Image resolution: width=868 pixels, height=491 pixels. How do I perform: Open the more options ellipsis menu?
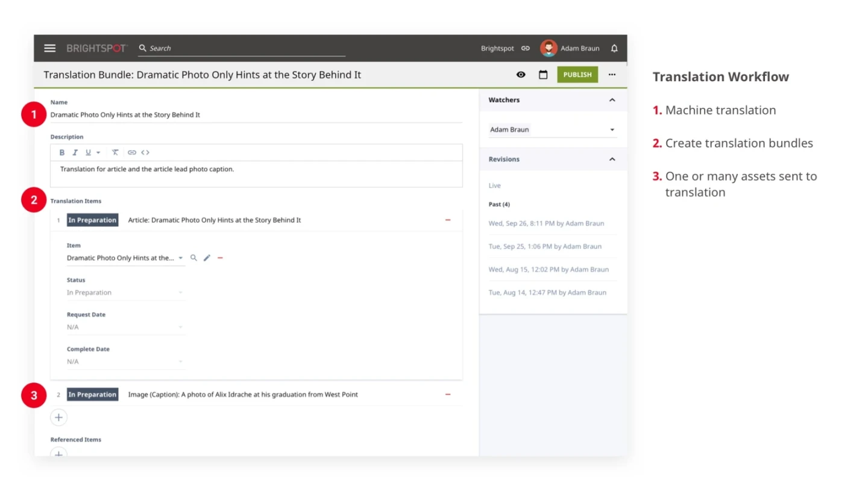tap(612, 75)
